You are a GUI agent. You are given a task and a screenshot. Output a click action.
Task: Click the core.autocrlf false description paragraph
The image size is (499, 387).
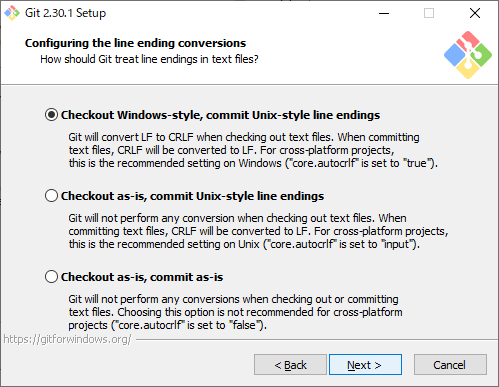[x=235, y=312]
